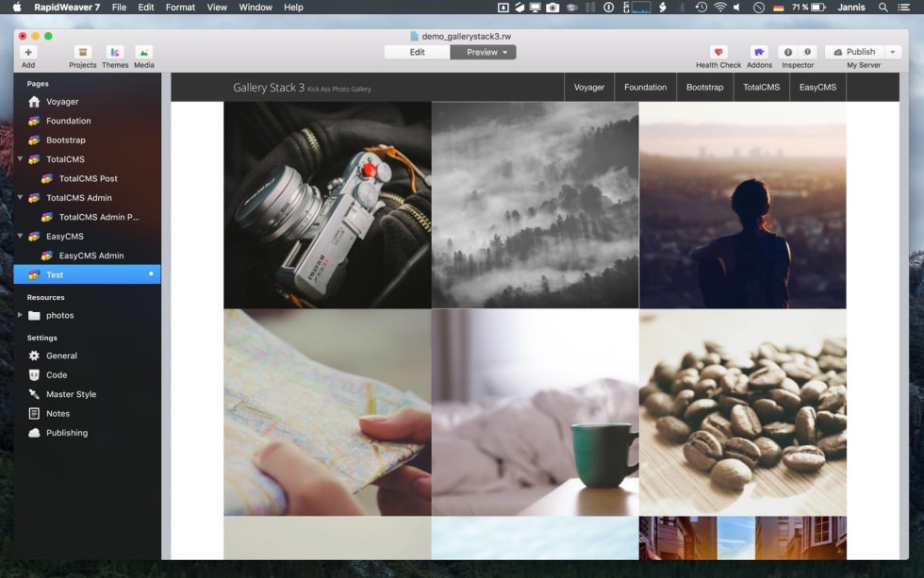
Task: Open the green mug photo thumbnail
Action: (536, 412)
